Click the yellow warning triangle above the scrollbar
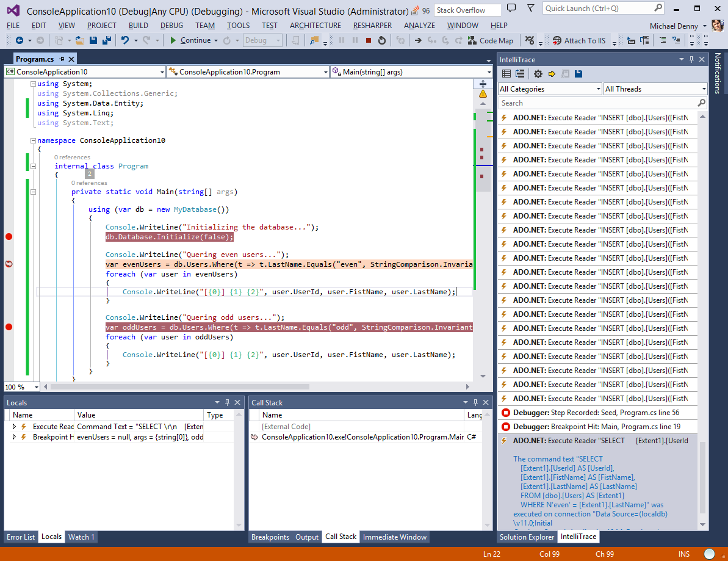 click(483, 94)
